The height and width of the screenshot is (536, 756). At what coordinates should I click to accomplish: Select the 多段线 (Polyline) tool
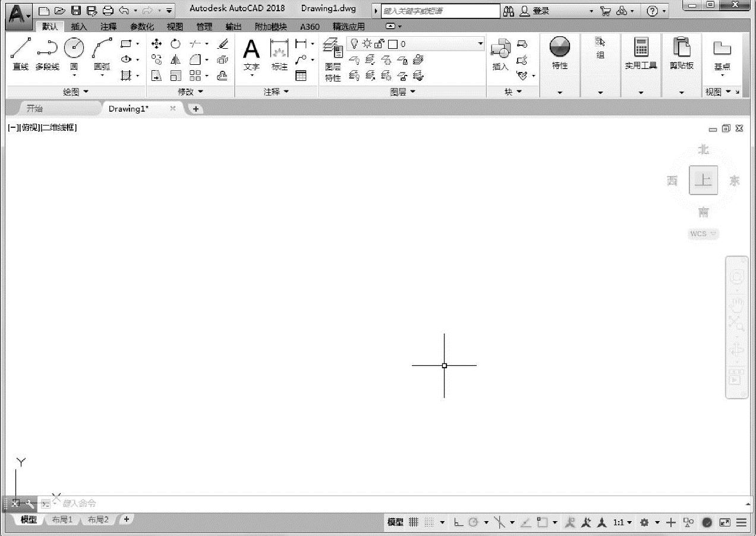pos(47,54)
